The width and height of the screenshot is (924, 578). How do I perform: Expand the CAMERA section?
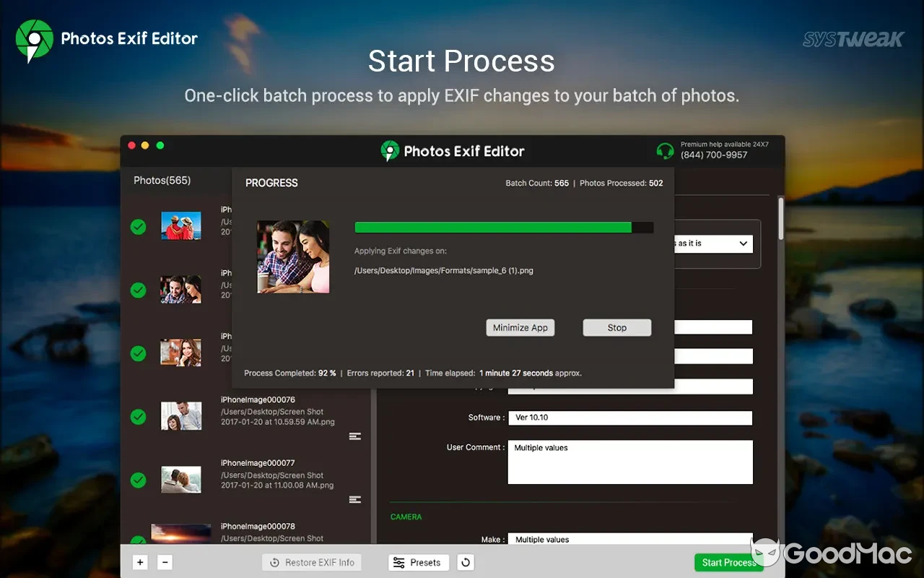pyautogui.click(x=406, y=517)
